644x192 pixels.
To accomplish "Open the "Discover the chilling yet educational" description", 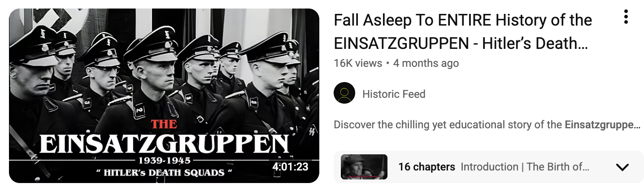I will coord(487,124).
